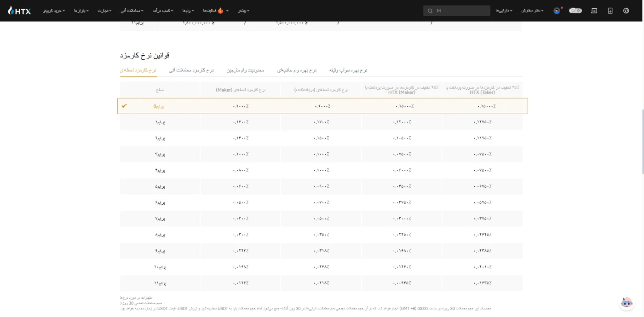
Task: Click the نرخ کارمزد لحظه‌ای (Maker) column header
Action: pyautogui.click(x=241, y=90)
